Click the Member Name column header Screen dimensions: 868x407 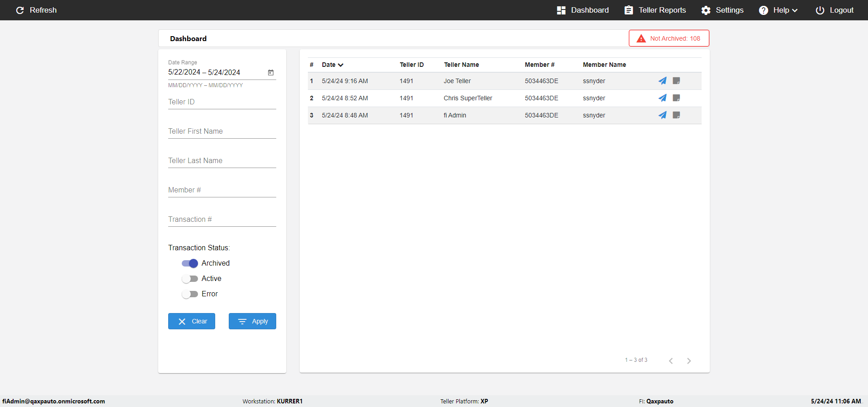pos(604,65)
